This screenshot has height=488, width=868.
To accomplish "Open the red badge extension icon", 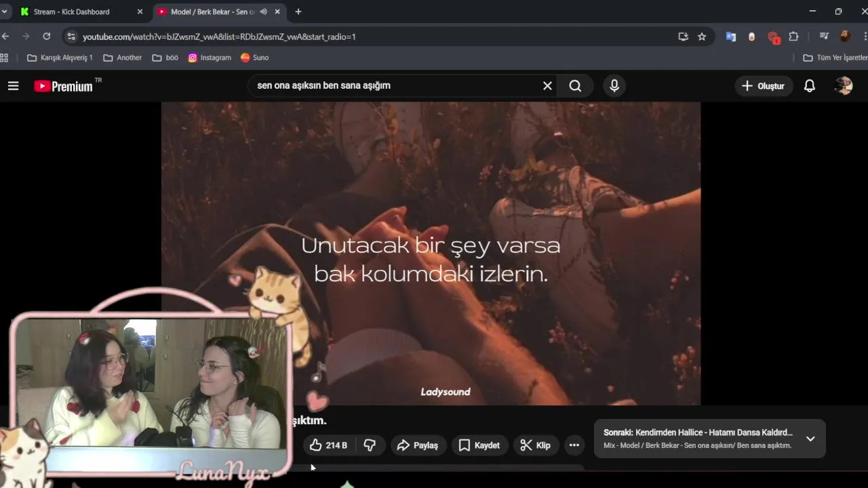I will coord(774,37).
